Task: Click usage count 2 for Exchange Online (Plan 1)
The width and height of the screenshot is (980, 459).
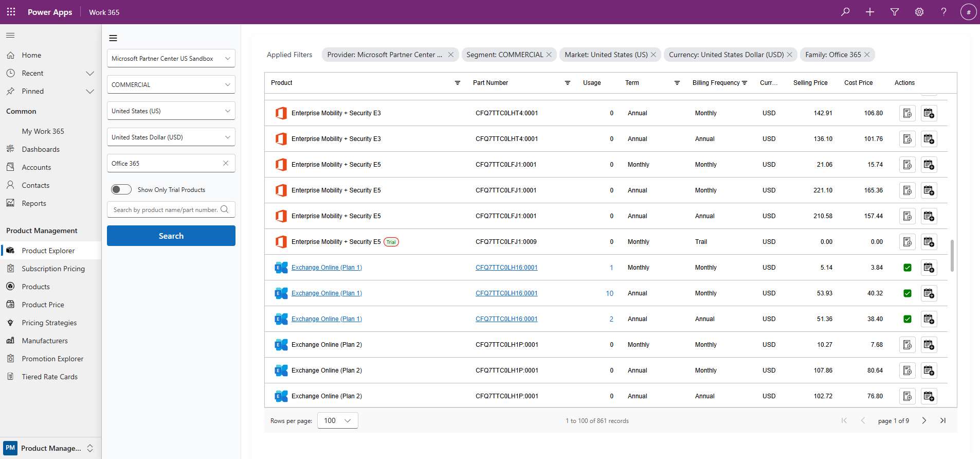Action: pyautogui.click(x=611, y=319)
